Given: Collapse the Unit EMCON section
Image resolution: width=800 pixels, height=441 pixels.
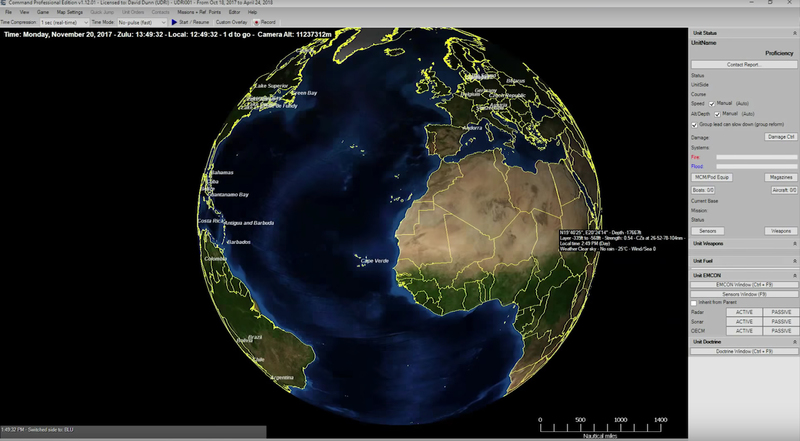Looking at the screenshot, I should click(x=793, y=275).
